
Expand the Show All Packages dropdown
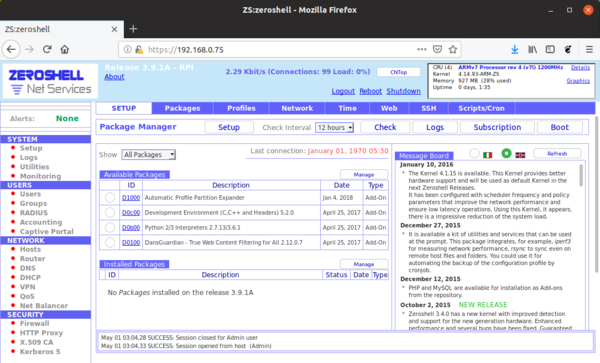click(148, 155)
